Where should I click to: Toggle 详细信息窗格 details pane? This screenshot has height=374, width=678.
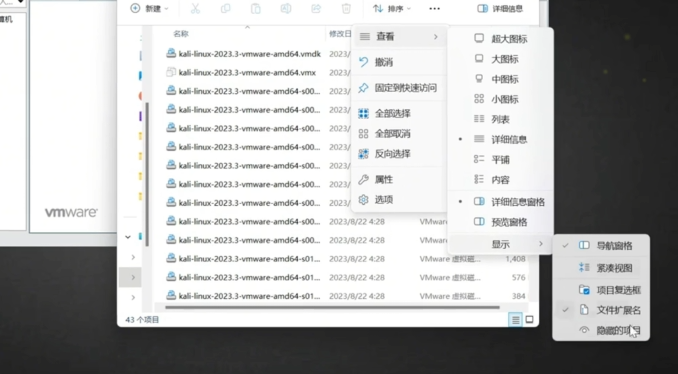[501, 202]
